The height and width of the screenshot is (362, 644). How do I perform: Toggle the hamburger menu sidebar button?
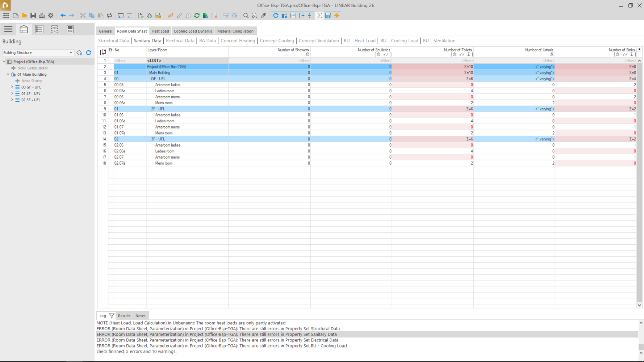pos(8,29)
